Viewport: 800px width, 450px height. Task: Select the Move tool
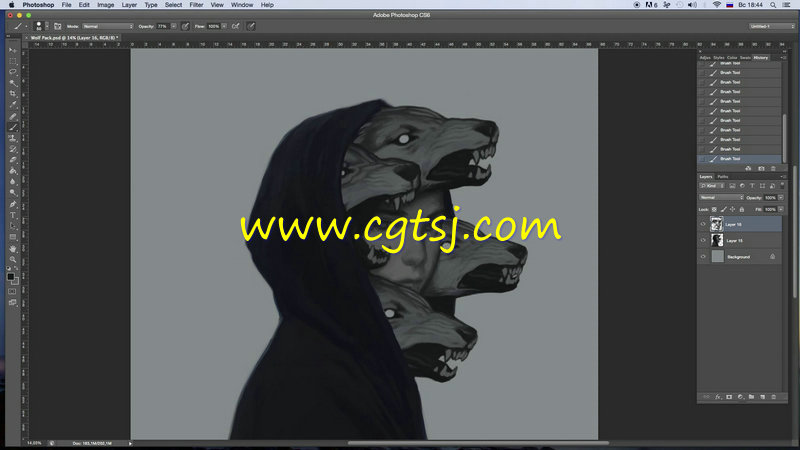13,51
